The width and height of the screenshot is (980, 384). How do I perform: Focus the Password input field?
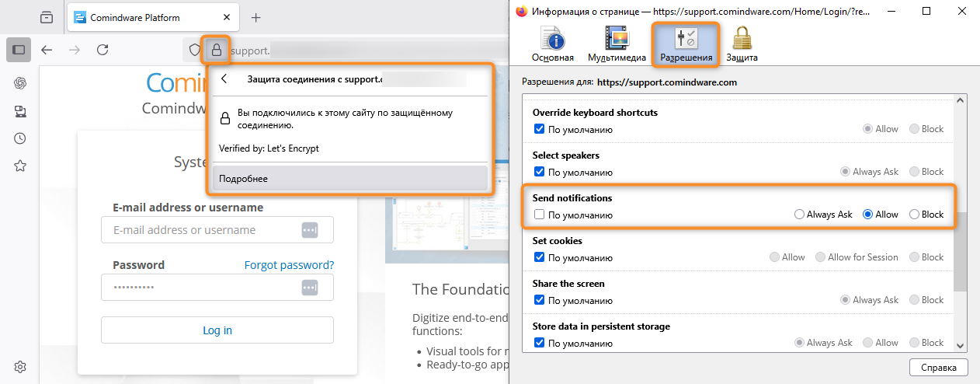click(x=217, y=288)
